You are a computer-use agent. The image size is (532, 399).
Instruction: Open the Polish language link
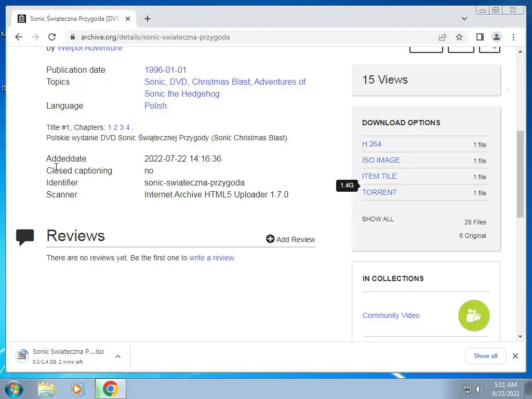[x=156, y=106]
